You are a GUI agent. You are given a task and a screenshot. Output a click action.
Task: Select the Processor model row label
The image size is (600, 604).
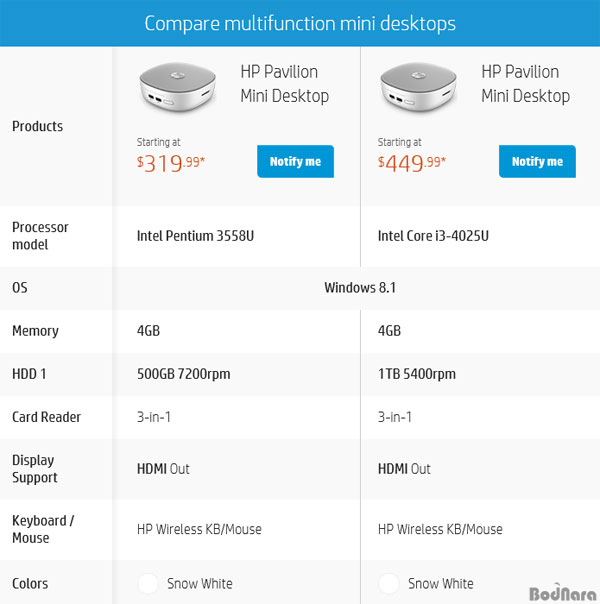coord(40,236)
